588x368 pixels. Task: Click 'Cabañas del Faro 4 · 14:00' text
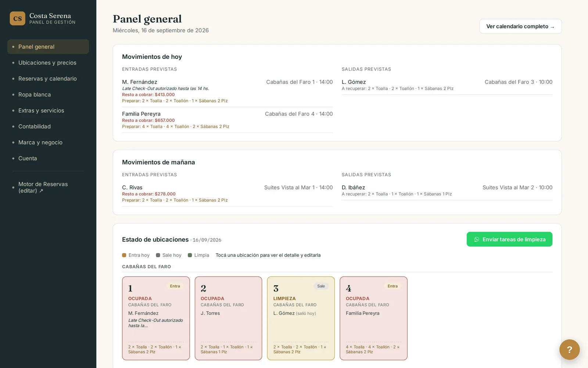(299, 114)
